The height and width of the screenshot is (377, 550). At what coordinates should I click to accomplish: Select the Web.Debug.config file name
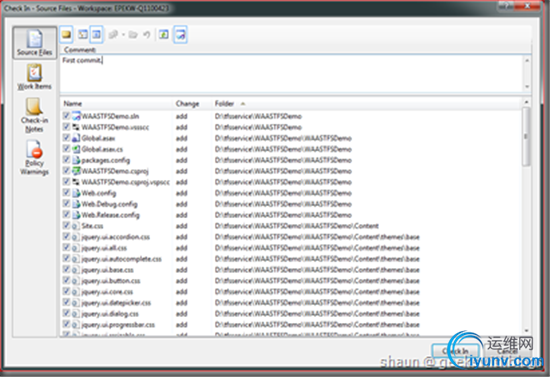coord(109,204)
